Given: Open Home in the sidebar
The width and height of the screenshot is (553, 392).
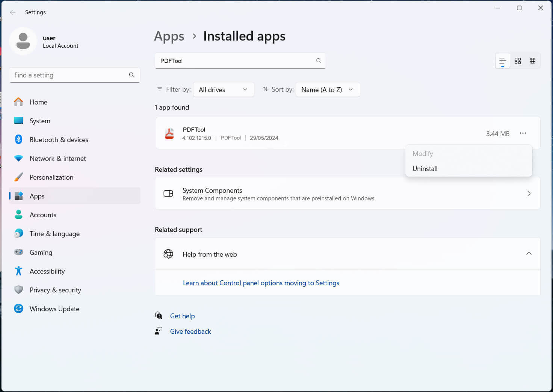Looking at the screenshot, I should (75, 102).
